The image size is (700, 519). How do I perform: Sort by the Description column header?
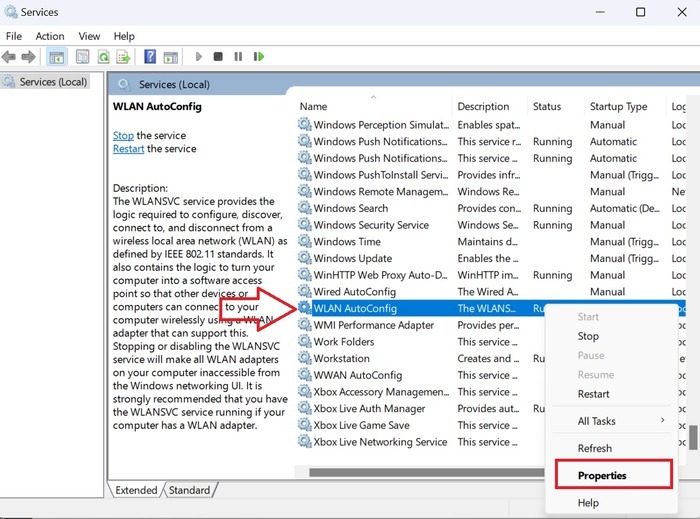483,106
